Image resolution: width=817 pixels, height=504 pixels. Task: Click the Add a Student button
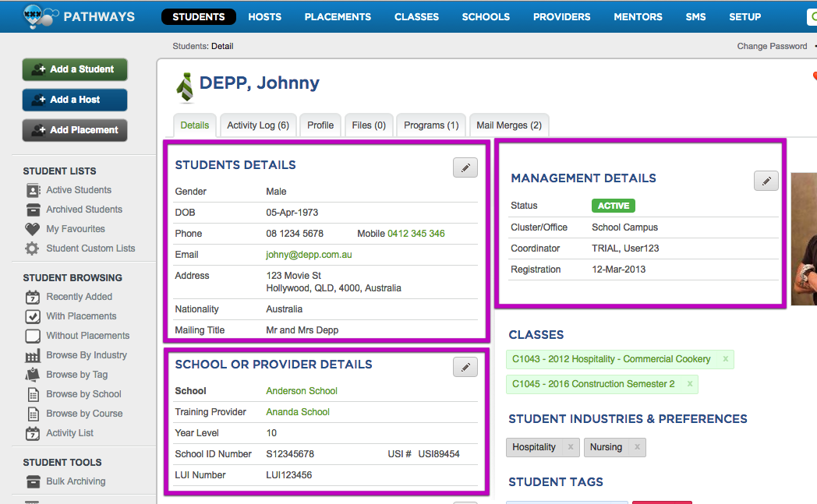[74, 69]
